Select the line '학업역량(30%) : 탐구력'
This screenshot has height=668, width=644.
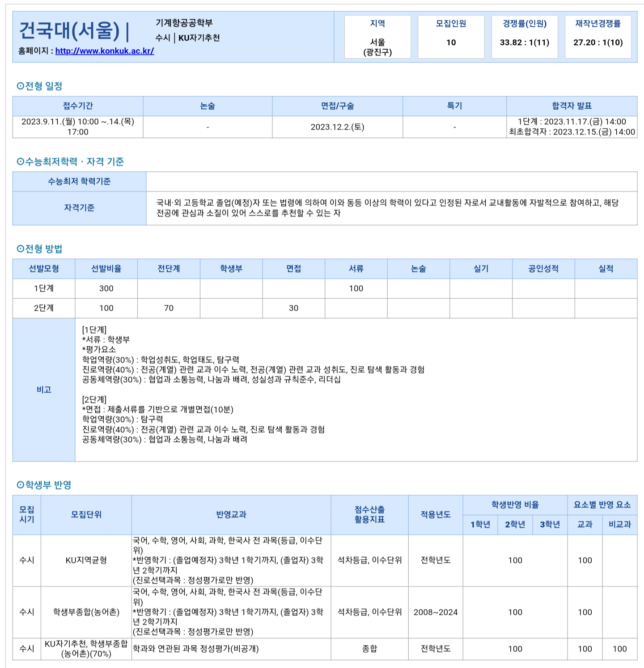click(123, 419)
